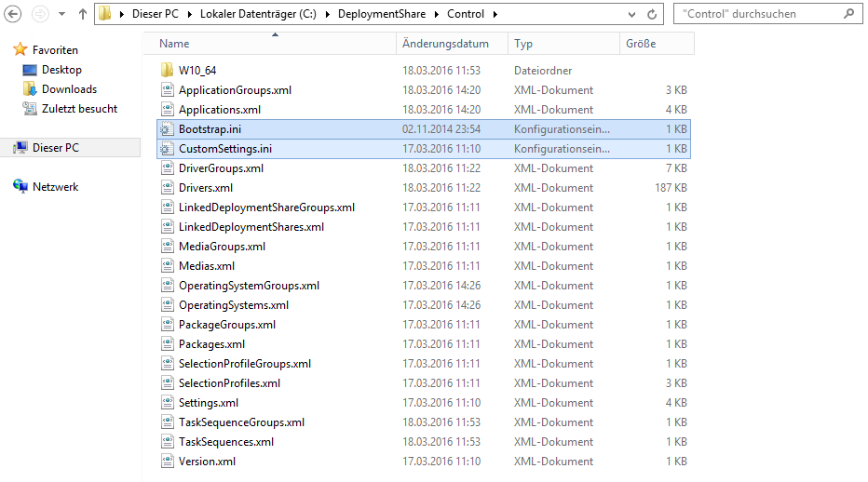This screenshot has height=482, width=868.
Task: Sort by Änderungsdatum column header
Action: click(x=445, y=44)
